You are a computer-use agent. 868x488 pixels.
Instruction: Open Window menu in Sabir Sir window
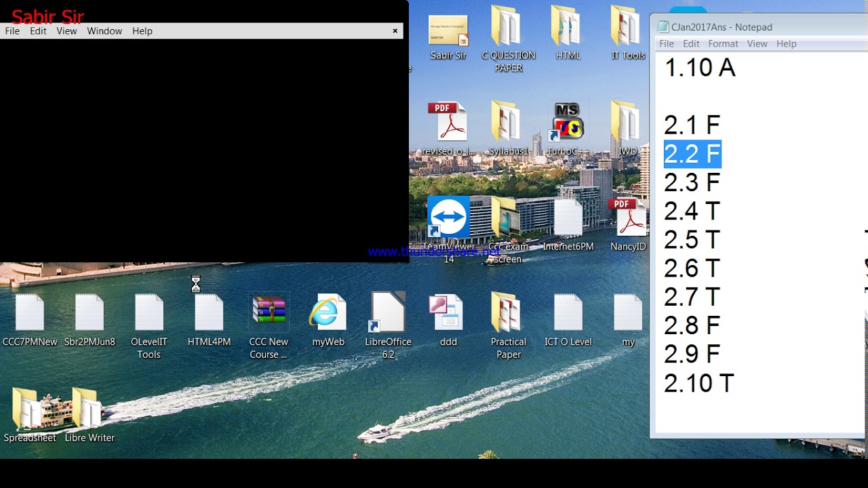(104, 31)
